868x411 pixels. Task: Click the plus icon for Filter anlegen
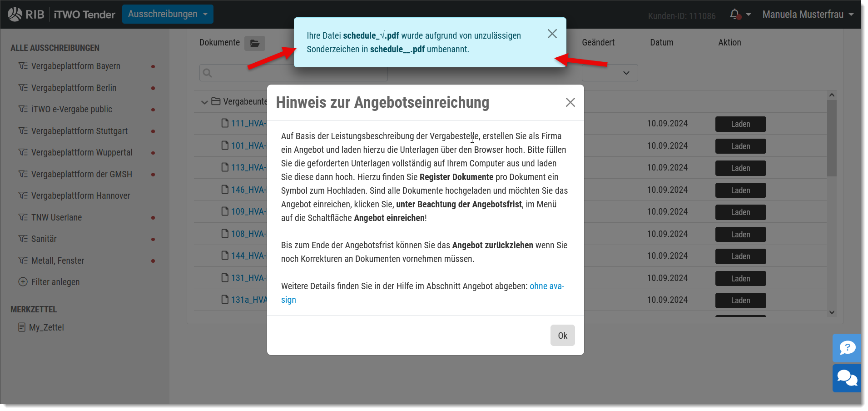pos(23,282)
